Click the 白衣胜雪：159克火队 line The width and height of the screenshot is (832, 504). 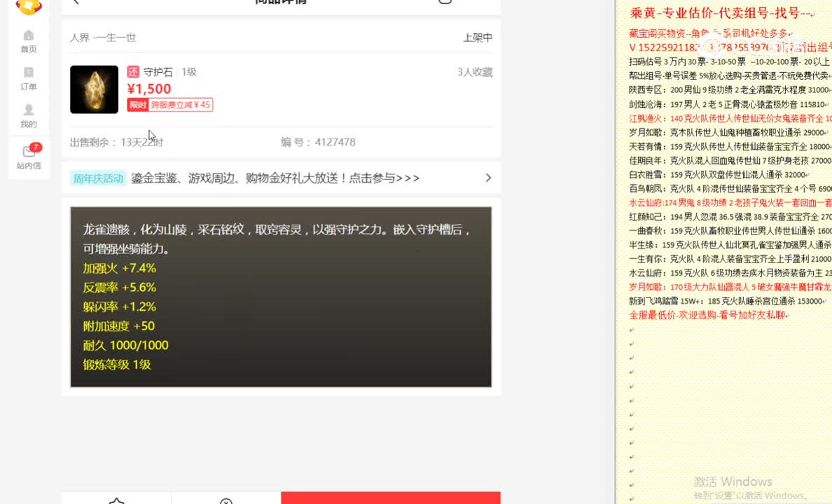point(719,174)
